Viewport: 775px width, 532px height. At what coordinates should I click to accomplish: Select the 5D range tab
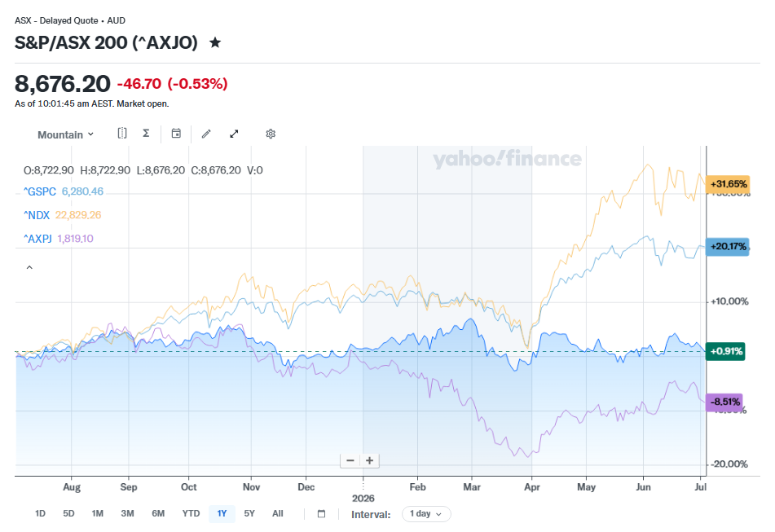pyautogui.click(x=68, y=514)
